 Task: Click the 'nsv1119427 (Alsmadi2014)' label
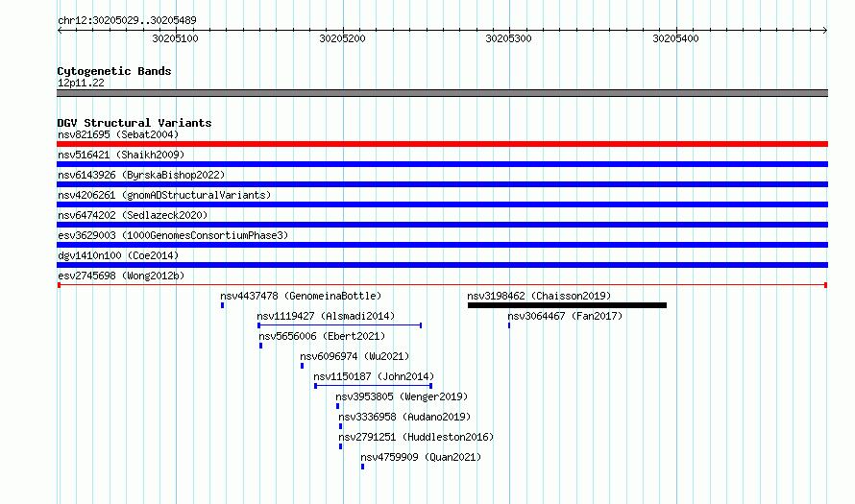pyautogui.click(x=326, y=316)
